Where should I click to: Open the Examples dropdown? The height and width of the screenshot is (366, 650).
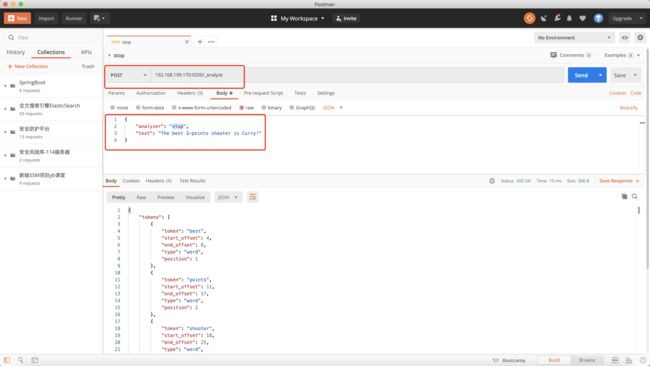click(622, 55)
